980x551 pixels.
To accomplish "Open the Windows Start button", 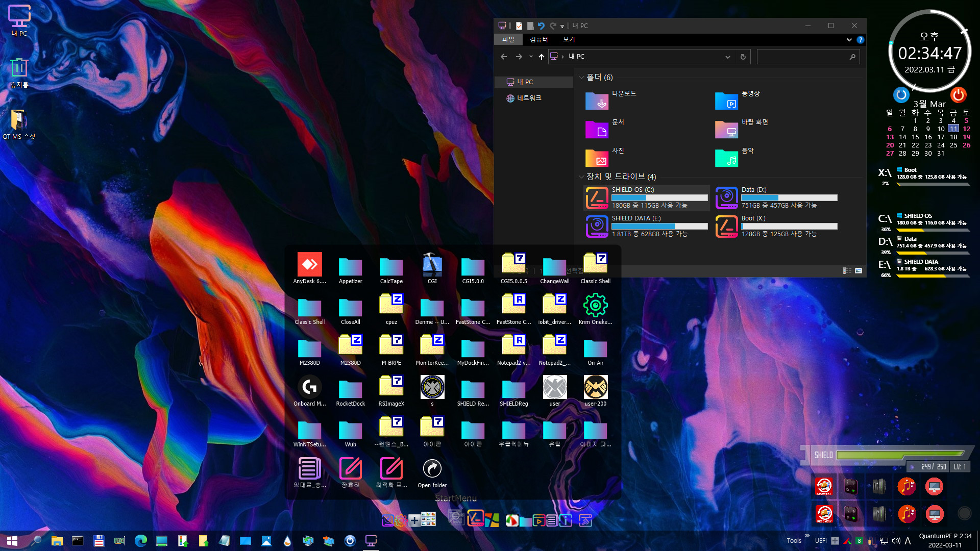I will coord(12,541).
